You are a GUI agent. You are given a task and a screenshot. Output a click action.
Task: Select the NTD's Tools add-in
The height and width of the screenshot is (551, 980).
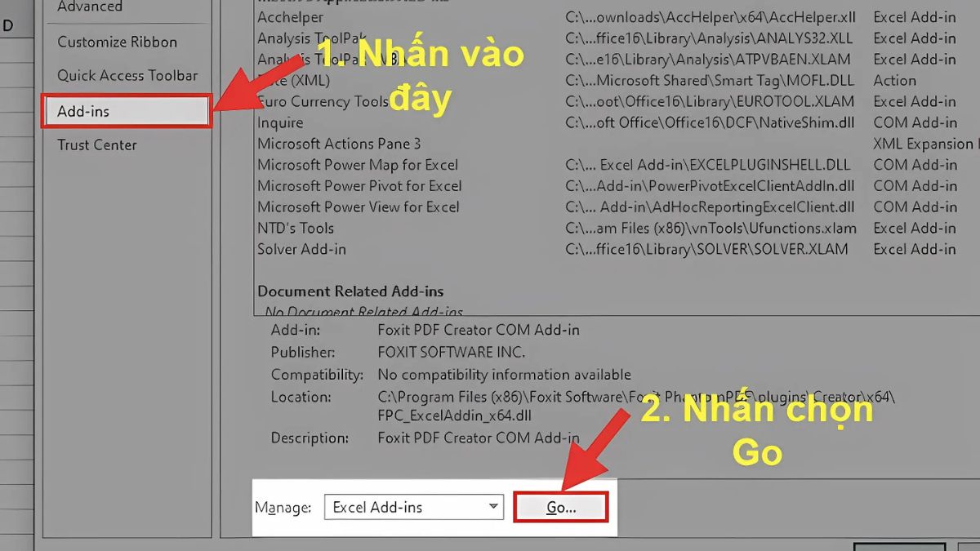(296, 229)
